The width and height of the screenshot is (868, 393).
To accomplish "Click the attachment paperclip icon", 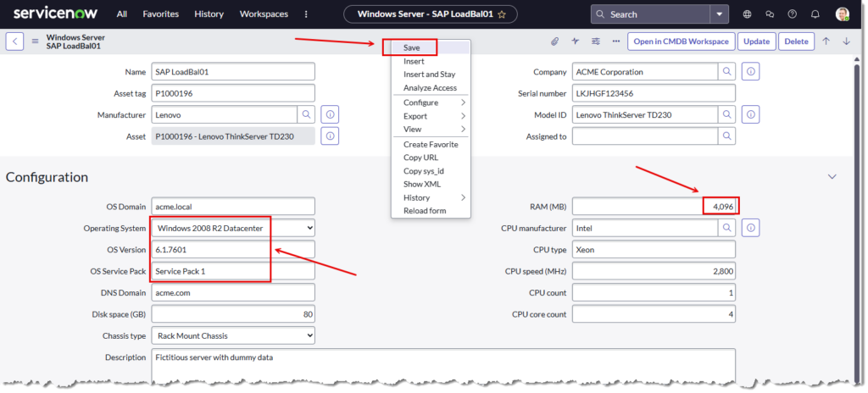I will pyautogui.click(x=555, y=42).
